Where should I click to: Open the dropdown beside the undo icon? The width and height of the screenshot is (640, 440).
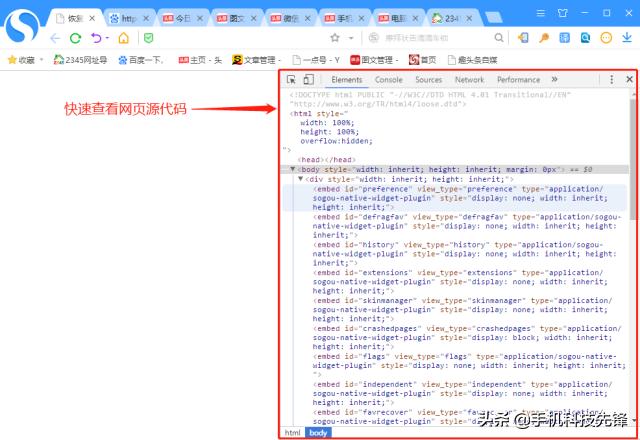pos(107,38)
